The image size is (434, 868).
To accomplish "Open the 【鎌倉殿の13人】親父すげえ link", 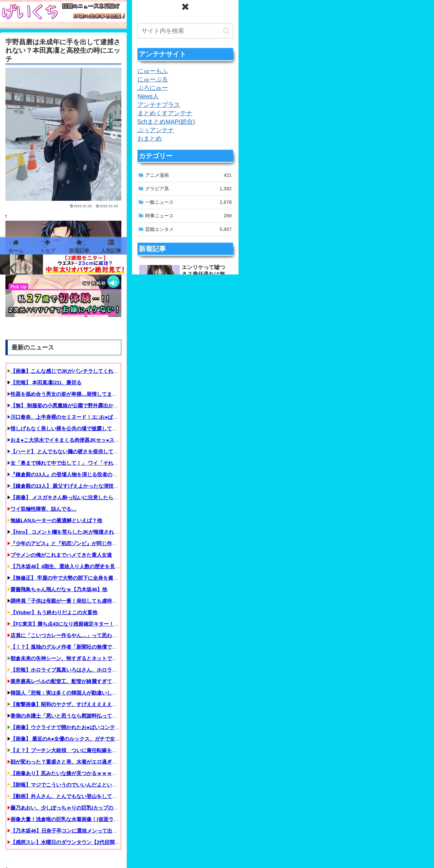I will tap(64, 486).
